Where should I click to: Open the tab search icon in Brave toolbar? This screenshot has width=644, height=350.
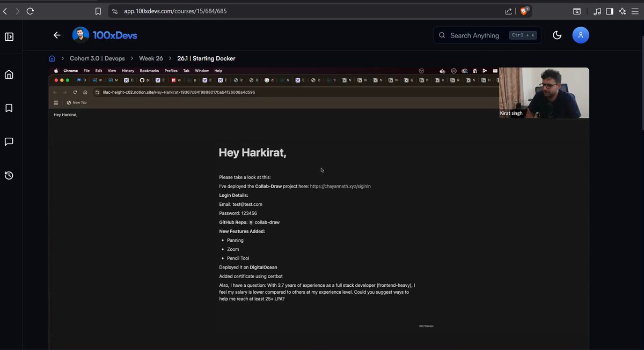point(576,11)
